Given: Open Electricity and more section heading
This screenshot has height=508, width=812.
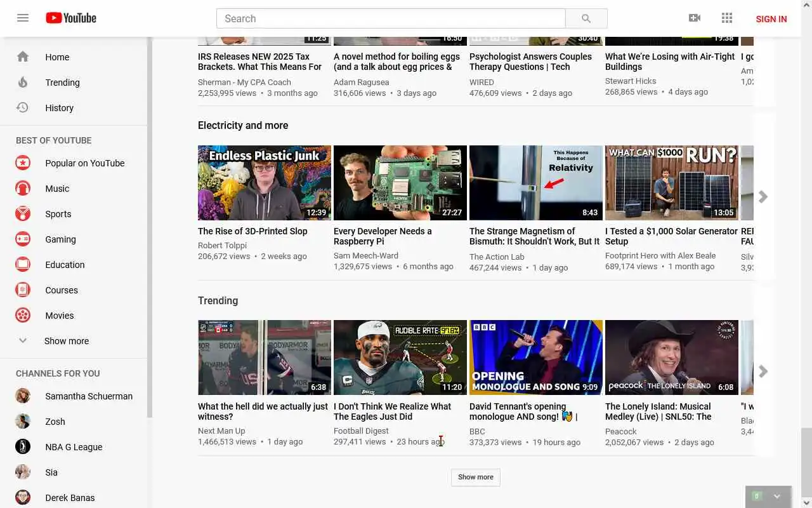Looking at the screenshot, I should [x=243, y=125].
